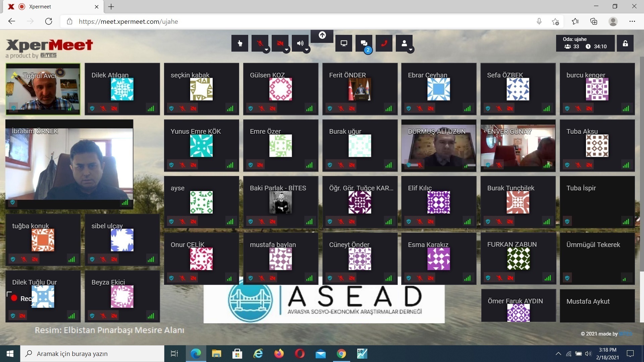Viewport: 644px width, 362px height.
Task: Toggle the microphone mute button in toolbar
Action: pos(259,43)
